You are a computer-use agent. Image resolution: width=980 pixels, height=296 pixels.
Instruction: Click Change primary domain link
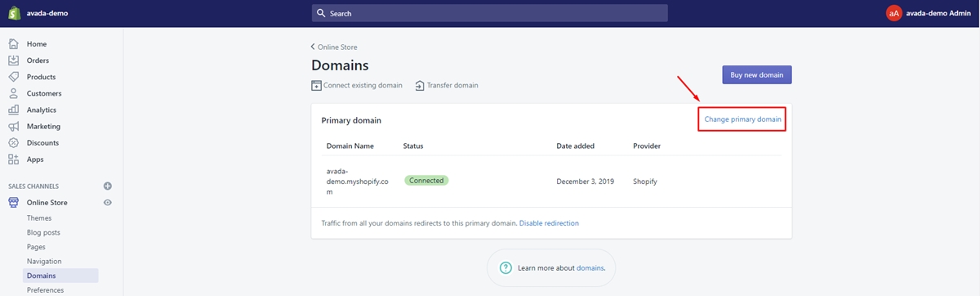pos(743,119)
